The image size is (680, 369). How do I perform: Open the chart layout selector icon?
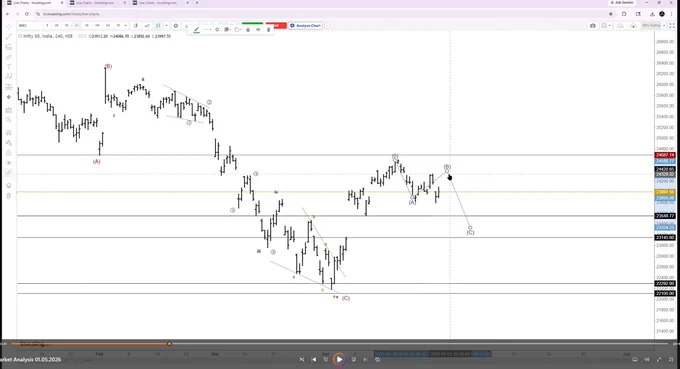click(x=605, y=26)
